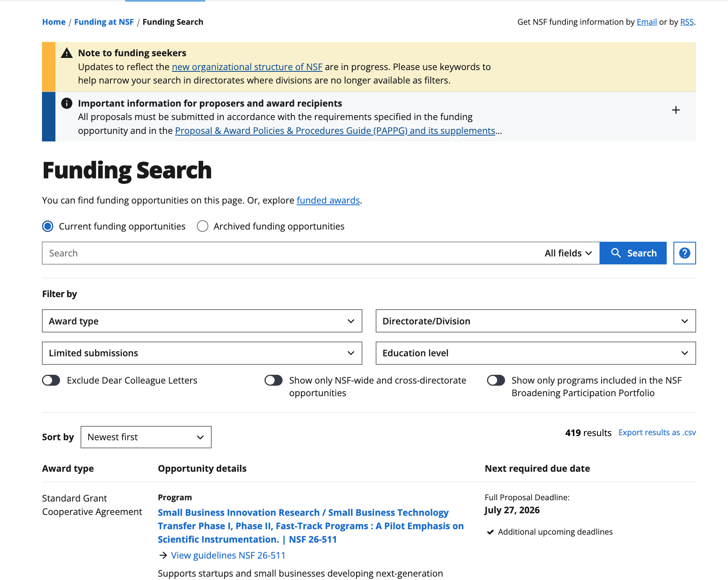Click the July 27, 2026 deadline text
The image size is (728, 580).
512,510
